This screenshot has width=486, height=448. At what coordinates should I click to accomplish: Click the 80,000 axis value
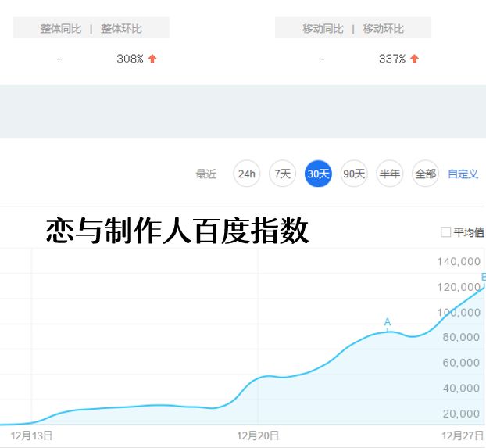tap(461, 337)
